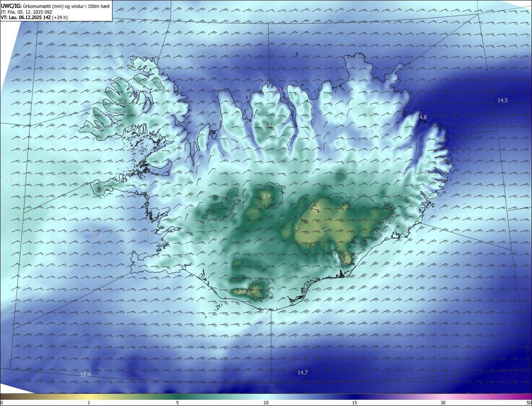532x406 pixels.
Task: Click the 14.7 value label
Action: [x=303, y=372]
